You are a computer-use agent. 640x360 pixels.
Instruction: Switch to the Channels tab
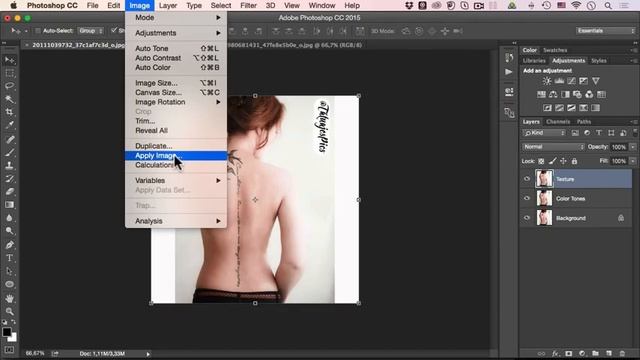[x=558, y=122]
